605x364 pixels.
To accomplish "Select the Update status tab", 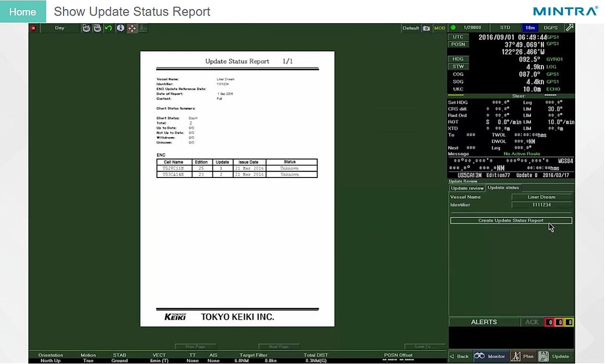I will (x=504, y=188).
